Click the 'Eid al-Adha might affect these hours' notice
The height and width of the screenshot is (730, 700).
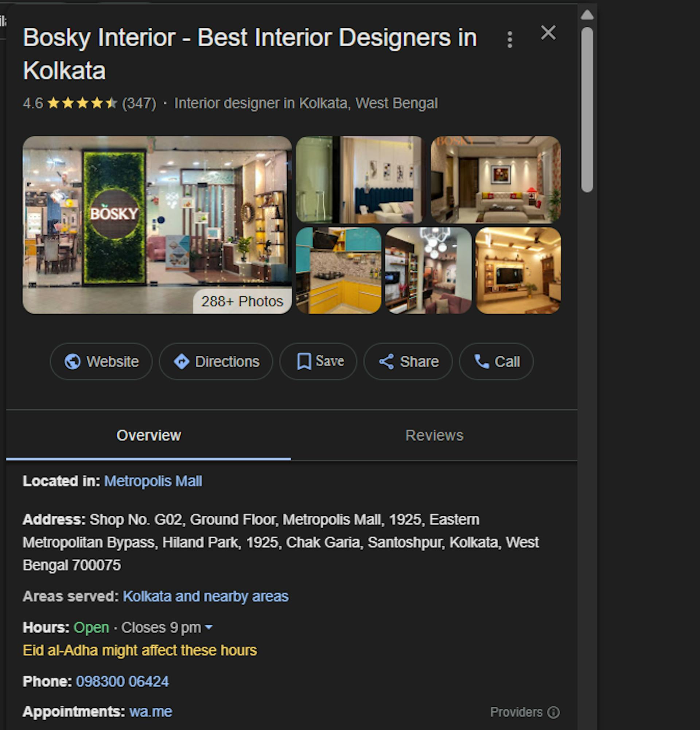[140, 650]
